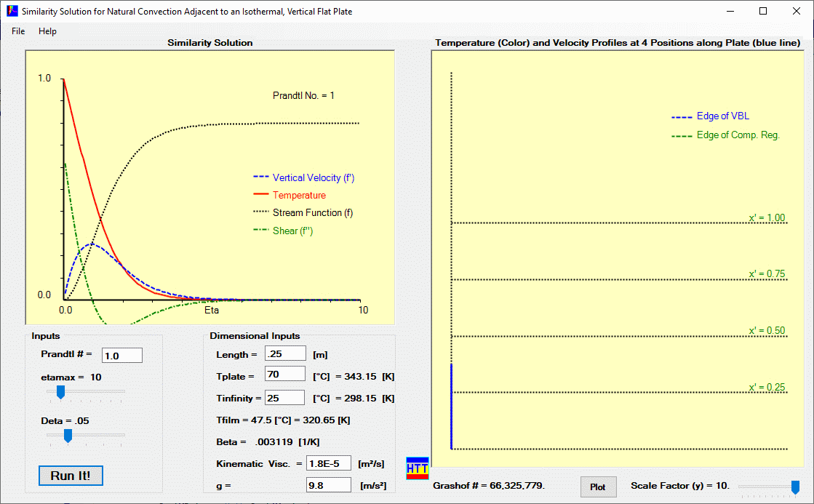Click the 'Eta' axis label
Viewport: 814px width, 504px height.
pos(211,310)
